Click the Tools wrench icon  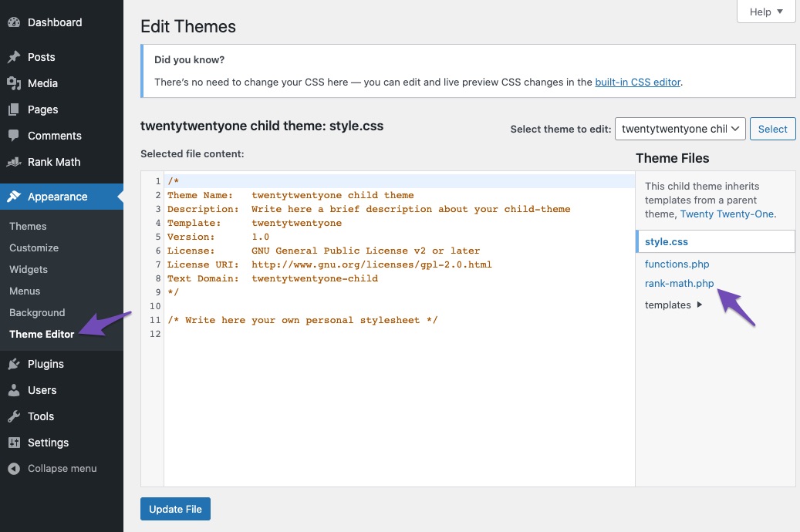[14, 416]
